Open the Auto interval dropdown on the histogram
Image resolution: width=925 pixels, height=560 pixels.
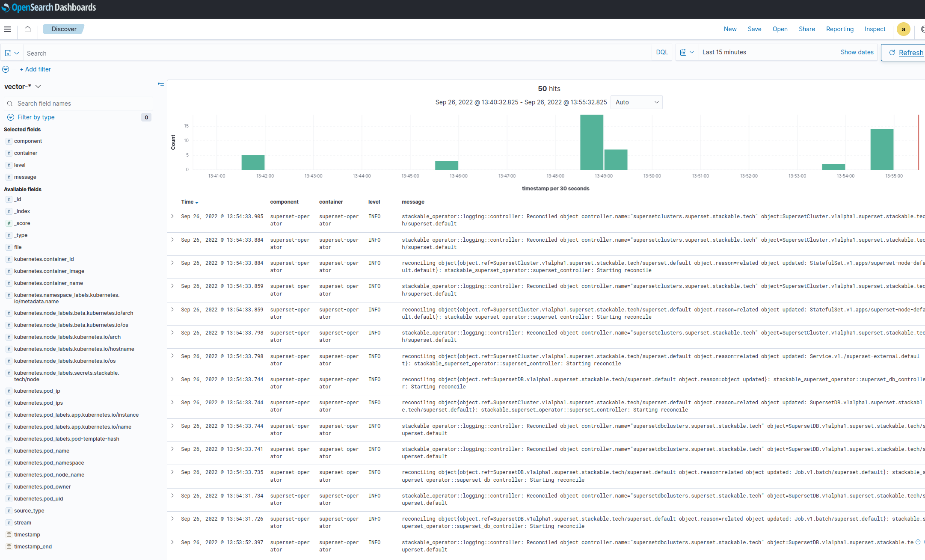(636, 102)
